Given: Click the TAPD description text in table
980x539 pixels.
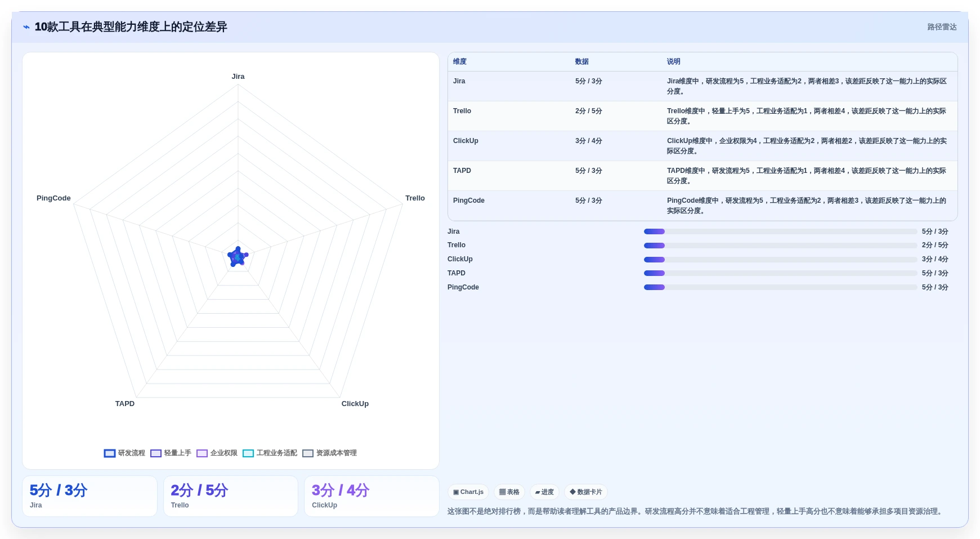Looking at the screenshot, I should (x=807, y=176).
